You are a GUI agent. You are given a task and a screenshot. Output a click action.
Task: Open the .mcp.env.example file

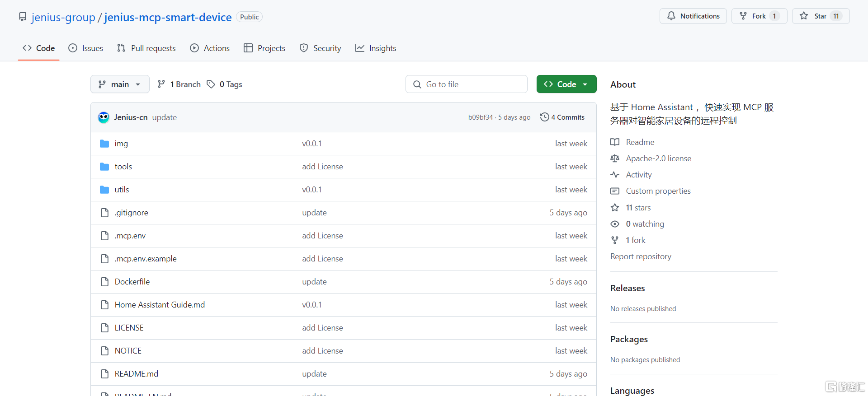146,259
